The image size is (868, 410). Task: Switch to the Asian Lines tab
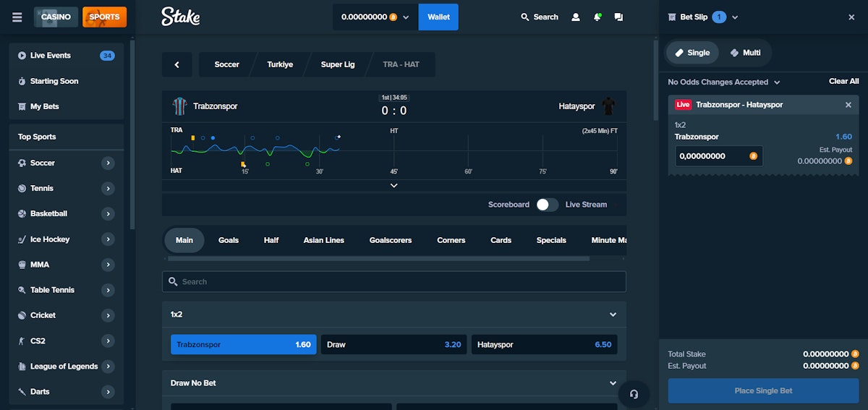[324, 240]
